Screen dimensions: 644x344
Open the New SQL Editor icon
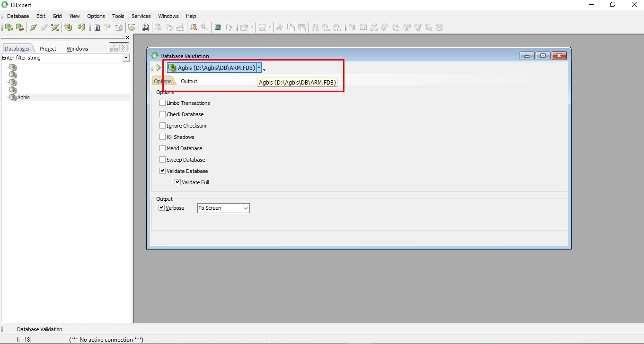(x=108, y=27)
